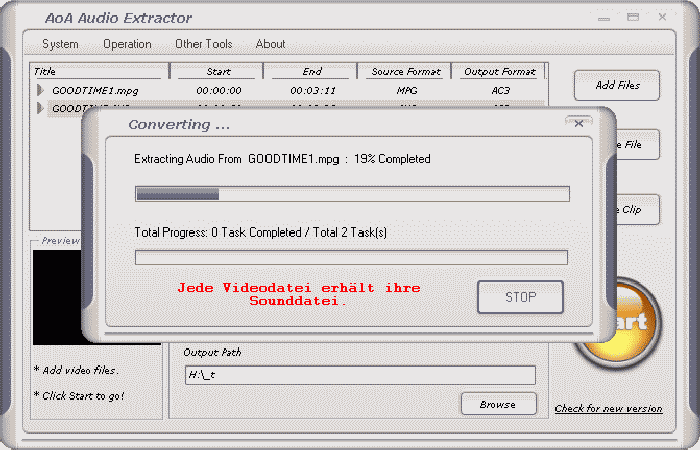Image resolution: width=700 pixels, height=450 pixels.
Task: Maximize the AoA Audio Extractor window
Action: tap(632, 17)
